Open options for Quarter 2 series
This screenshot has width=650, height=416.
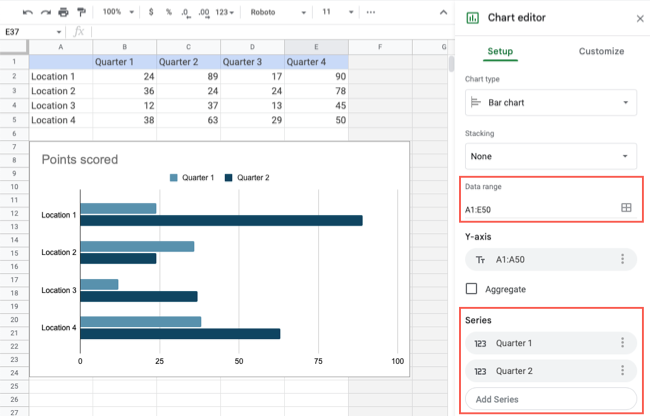point(622,371)
